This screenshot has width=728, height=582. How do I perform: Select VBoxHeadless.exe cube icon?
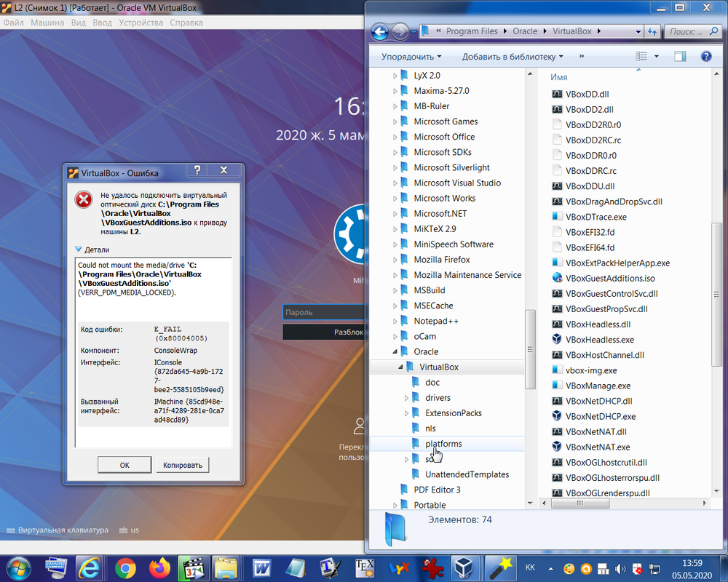click(557, 339)
